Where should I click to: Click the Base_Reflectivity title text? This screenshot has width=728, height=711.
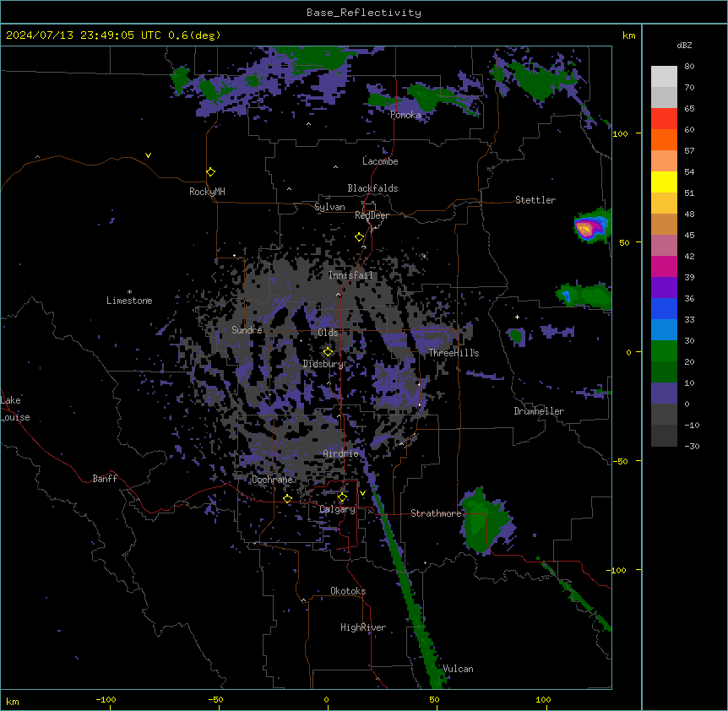(364, 13)
